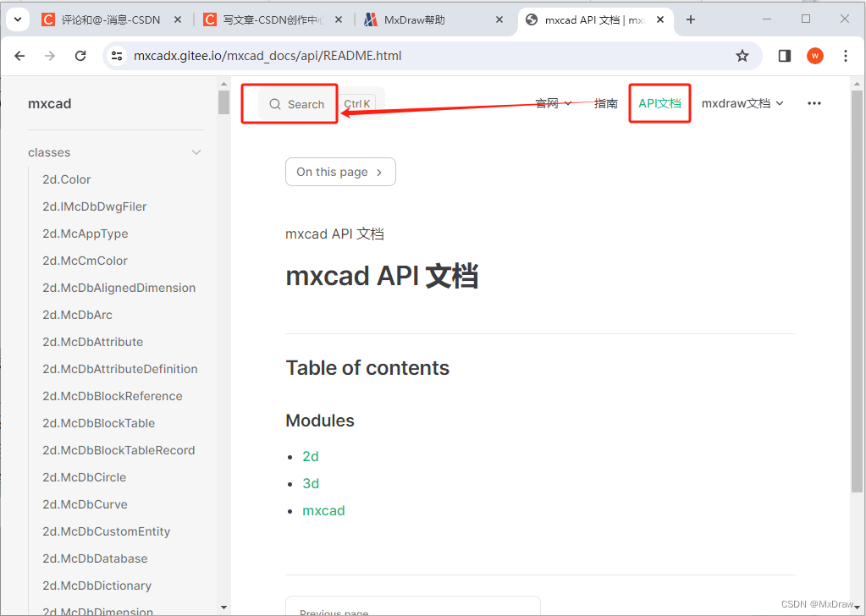Open 2d.McDbDictionary in sidebar
This screenshot has width=866, height=616.
click(x=97, y=585)
